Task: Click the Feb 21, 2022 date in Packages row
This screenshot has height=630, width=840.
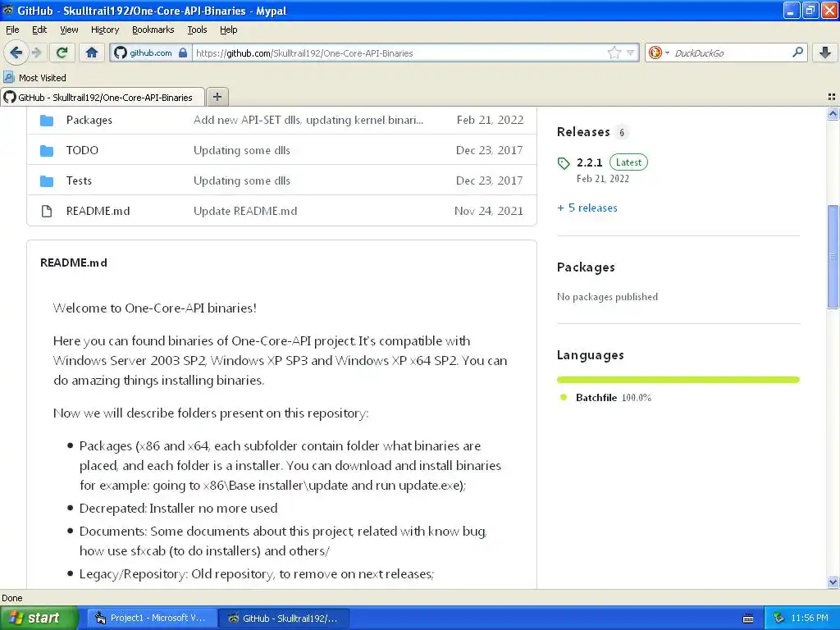Action: coord(490,120)
